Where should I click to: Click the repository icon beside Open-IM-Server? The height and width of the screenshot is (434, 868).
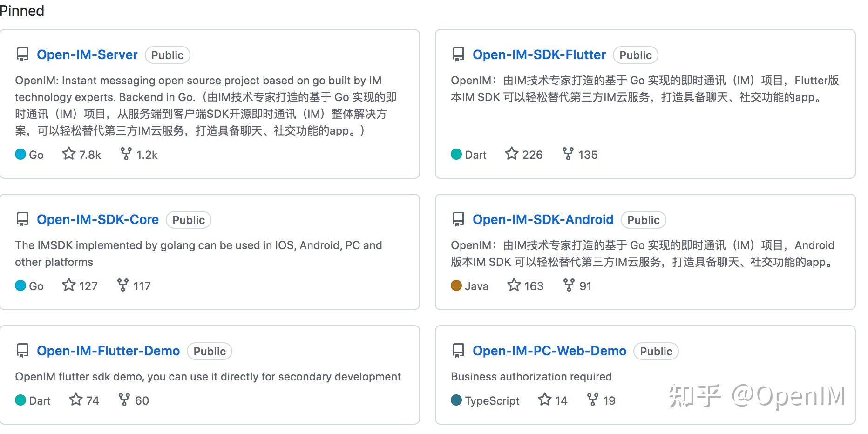pos(22,54)
